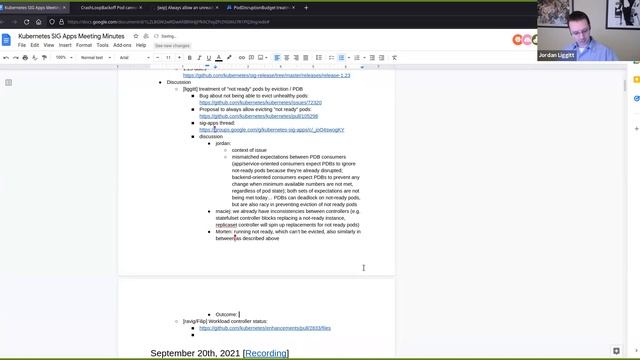Viewport: 640px width, 360px height.
Task: Click the Insert link icon
Action: click(242, 58)
